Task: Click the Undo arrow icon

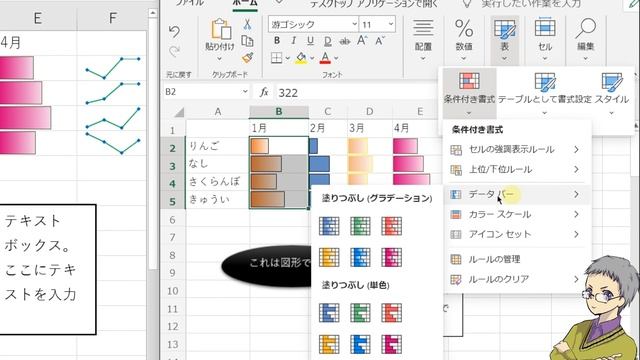Action: click(x=174, y=31)
